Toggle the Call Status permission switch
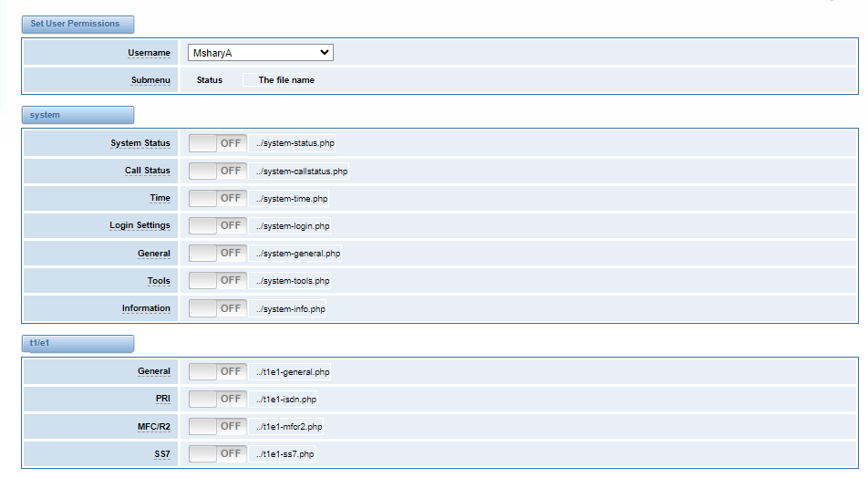The image size is (868, 478). click(x=218, y=171)
